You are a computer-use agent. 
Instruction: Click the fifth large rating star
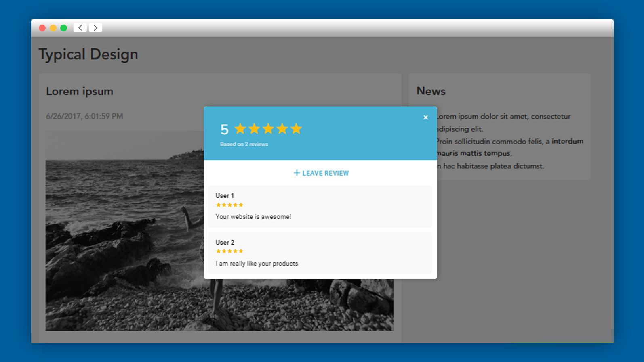[x=296, y=129]
